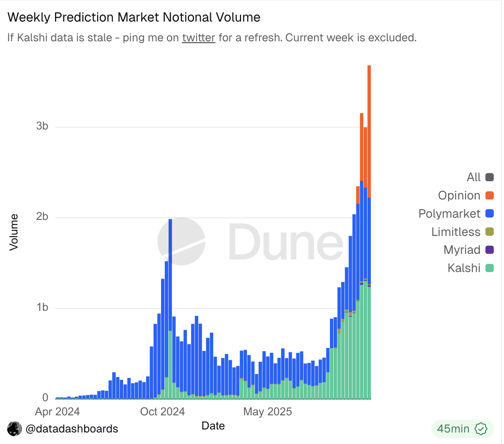The image size is (504, 444).
Task: Open the 45min refresh badge
Action: (462, 428)
